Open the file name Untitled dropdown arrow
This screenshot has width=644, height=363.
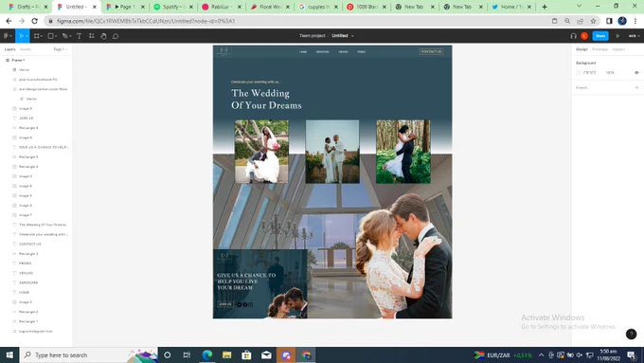pos(352,36)
